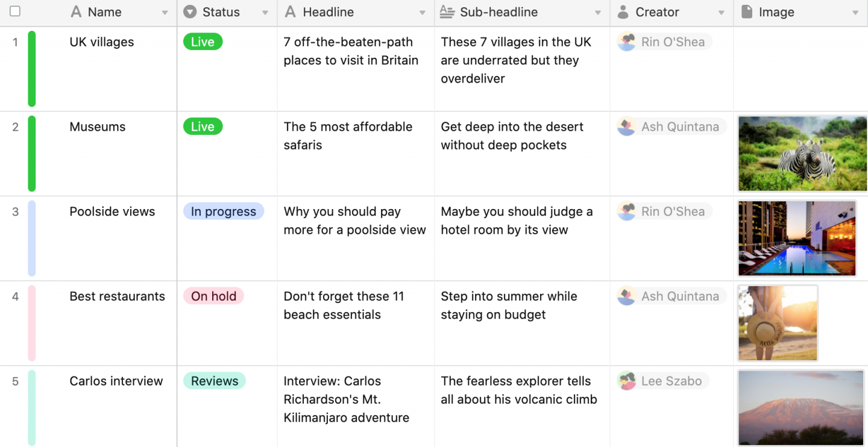Screen dimensions: 868x447
Task: Click the In progress status tag
Action: (224, 211)
